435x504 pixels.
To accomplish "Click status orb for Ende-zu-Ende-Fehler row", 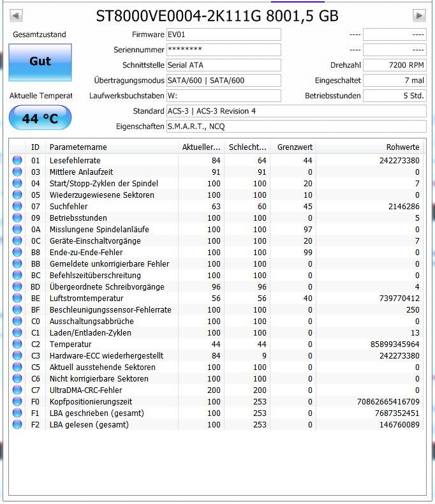I will click(x=17, y=252).
